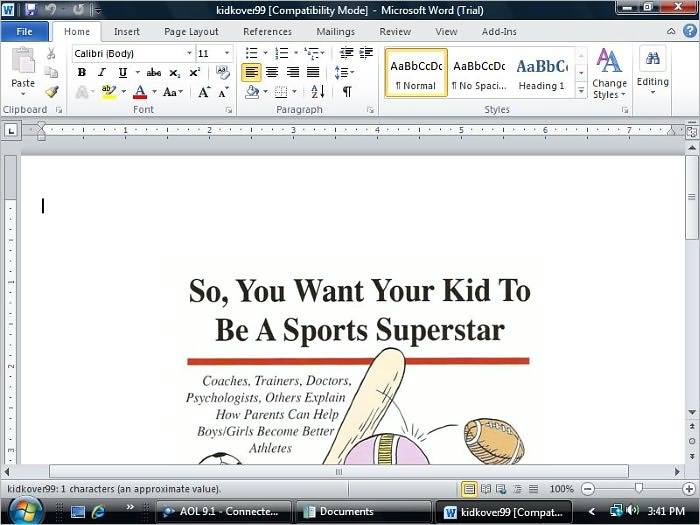
Task: Open Word Help question mark
Action: 689,31
